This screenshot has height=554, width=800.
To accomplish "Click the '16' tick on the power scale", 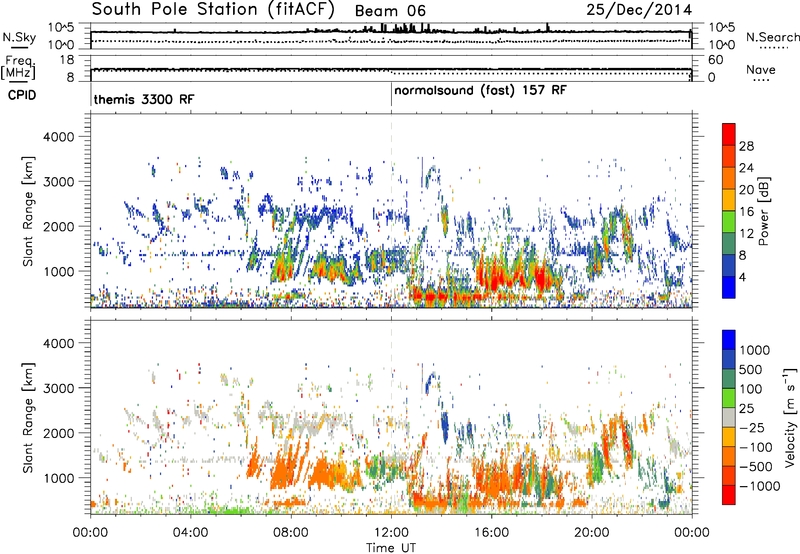I will (746, 212).
